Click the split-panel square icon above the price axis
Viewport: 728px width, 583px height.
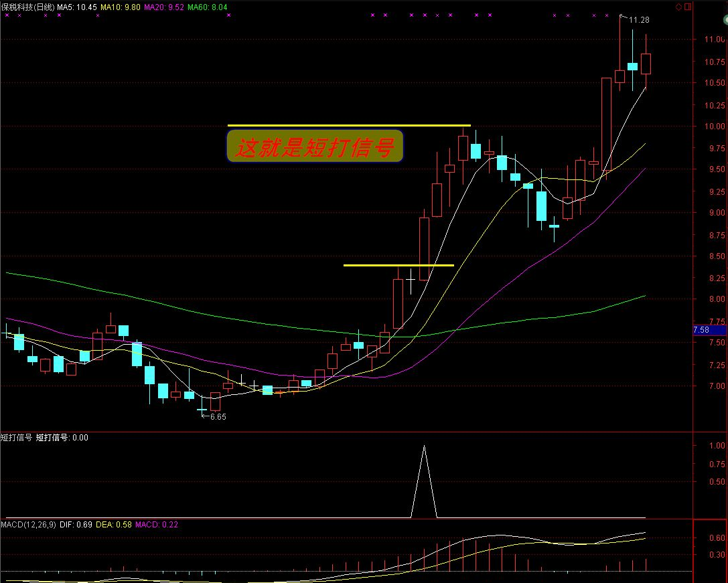pyautogui.click(x=688, y=7)
